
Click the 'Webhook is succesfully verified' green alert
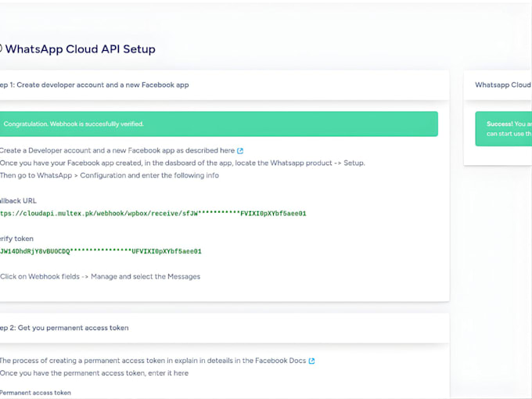(219, 124)
